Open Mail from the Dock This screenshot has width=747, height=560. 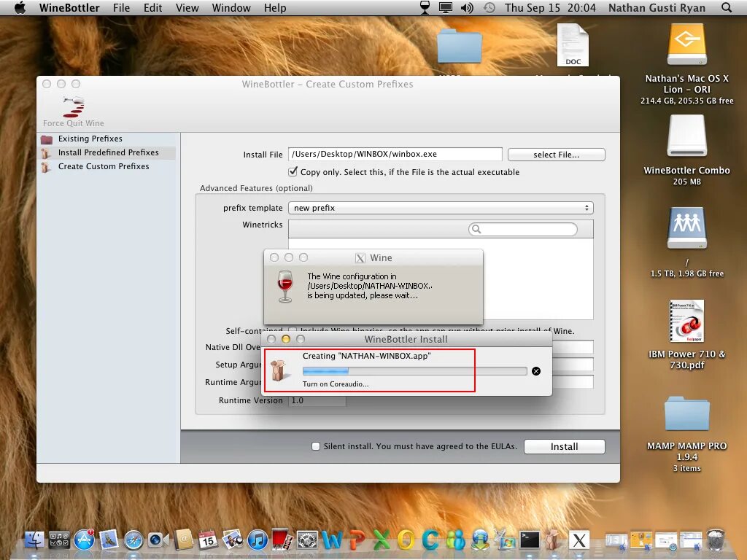109,540
